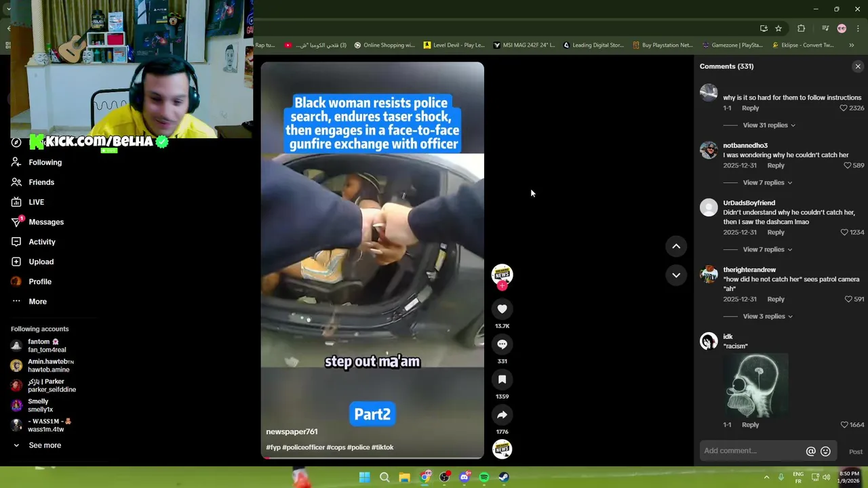This screenshot has height=488, width=868.
Task: Follow newspaper761 via the red plus badge
Action: click(502, 286)
